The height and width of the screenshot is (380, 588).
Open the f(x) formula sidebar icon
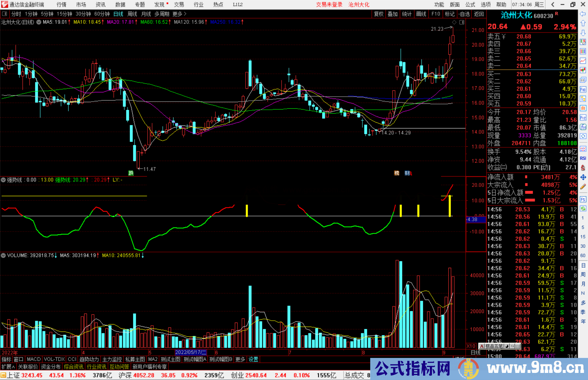[583, 127]
